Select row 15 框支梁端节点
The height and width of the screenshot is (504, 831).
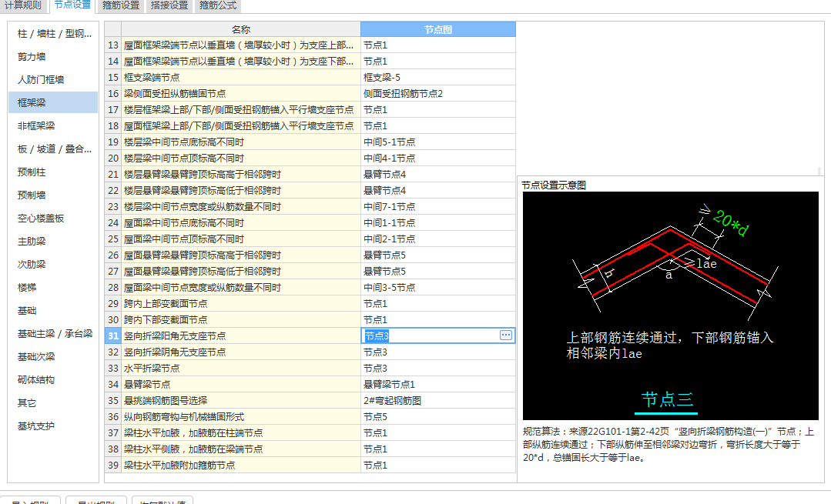click(x=240, y=77)
